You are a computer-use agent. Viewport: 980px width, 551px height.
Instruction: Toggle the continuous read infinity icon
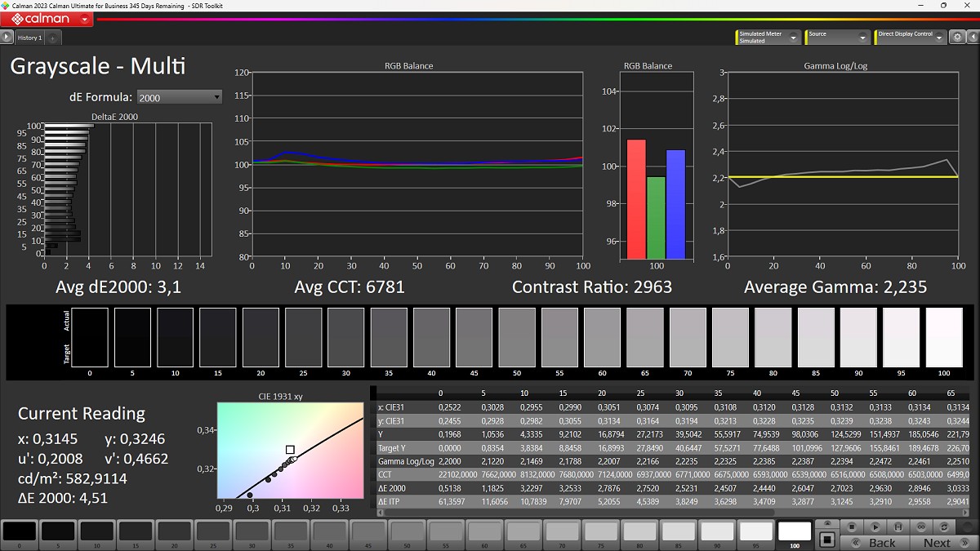tap(921, 527)
